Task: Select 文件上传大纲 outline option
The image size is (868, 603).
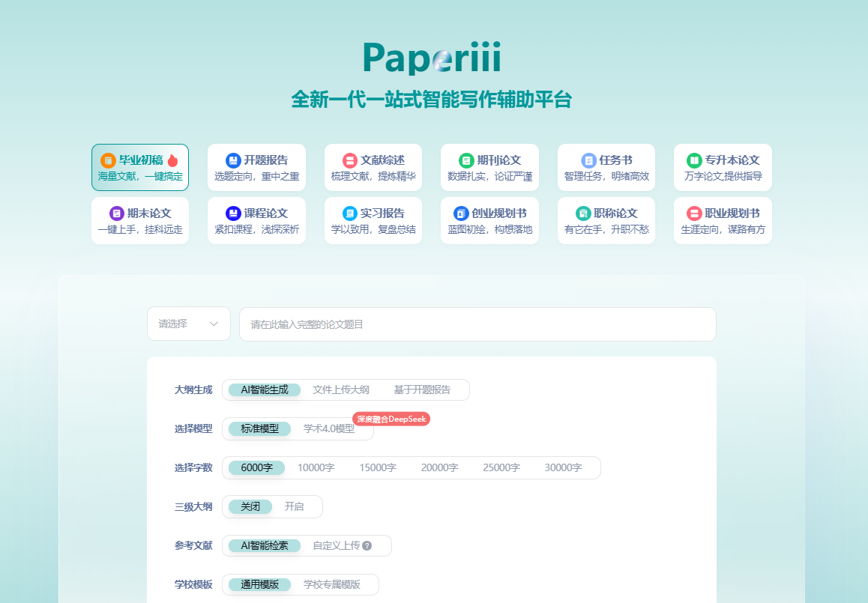Action: [341, 390]
